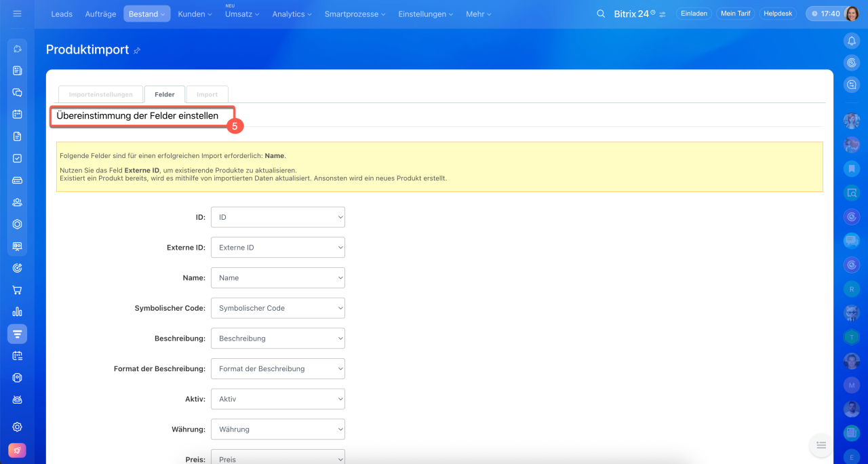Screen dimensions: 868x464
Task: Open the hamburger menu in sidebar
Action: (17, 14)
